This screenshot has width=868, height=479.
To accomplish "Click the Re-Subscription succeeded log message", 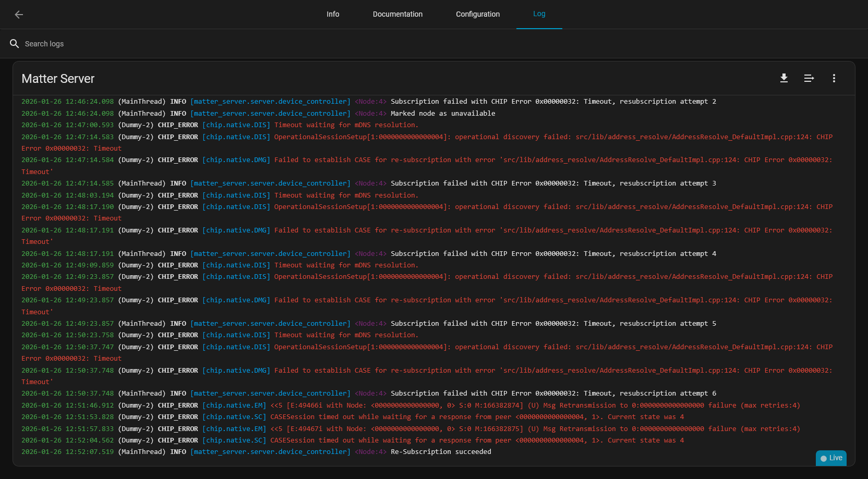I will 440,452.
